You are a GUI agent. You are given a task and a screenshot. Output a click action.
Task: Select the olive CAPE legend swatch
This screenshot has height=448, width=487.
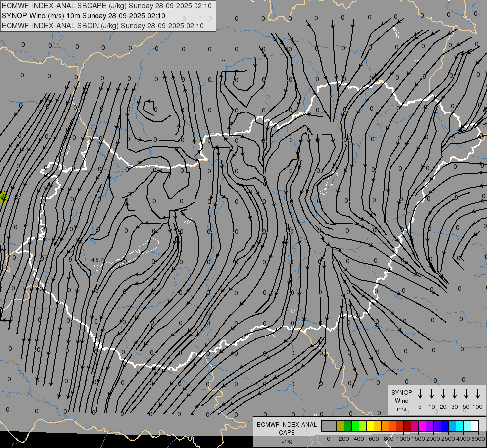click(340, 426)
